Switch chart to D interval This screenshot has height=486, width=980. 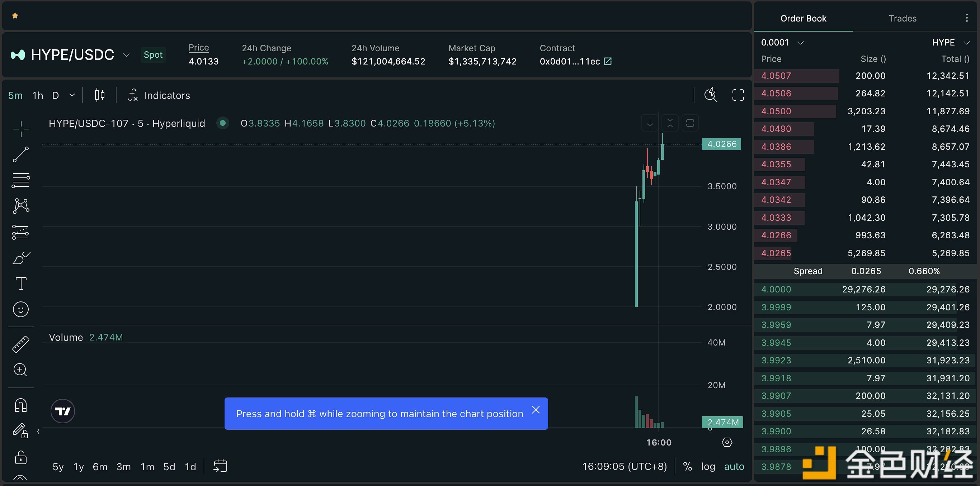coord(56,95)
